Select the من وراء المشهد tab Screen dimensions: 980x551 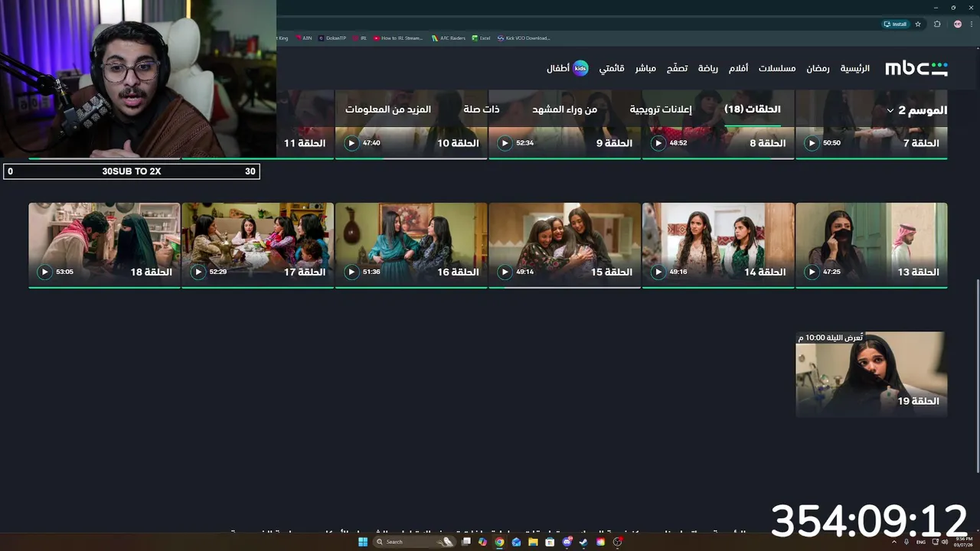click(x=565, y=109)
